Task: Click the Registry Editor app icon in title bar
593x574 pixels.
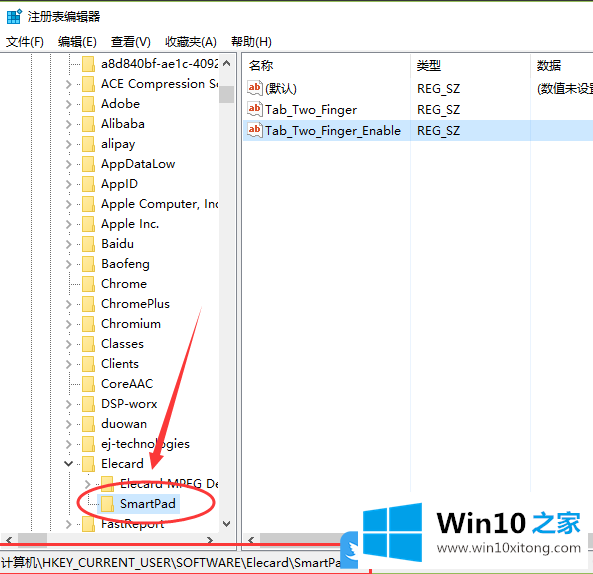Action: coord(14,17)
